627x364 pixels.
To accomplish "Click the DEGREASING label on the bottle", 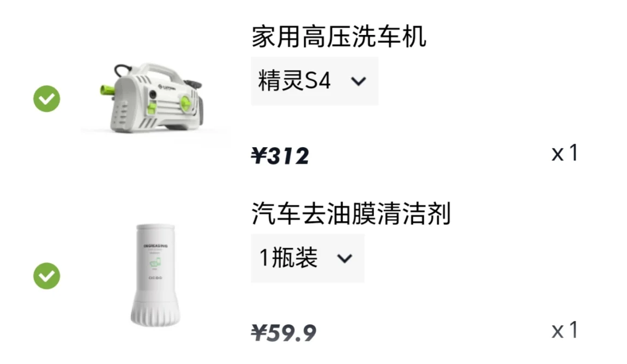I will click(x=155, y=246).
